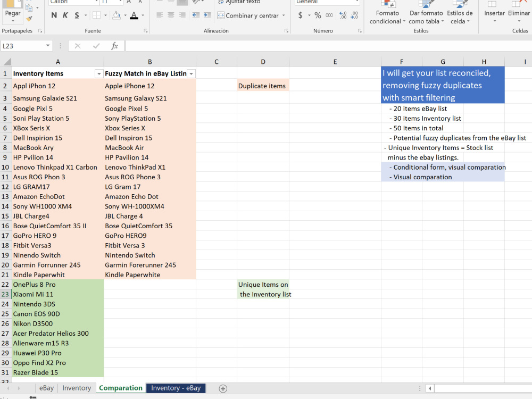Open Combinar y centrar dropdown arrow
Image resolution: width=532 pixels, height=399 pixels.
284,15
